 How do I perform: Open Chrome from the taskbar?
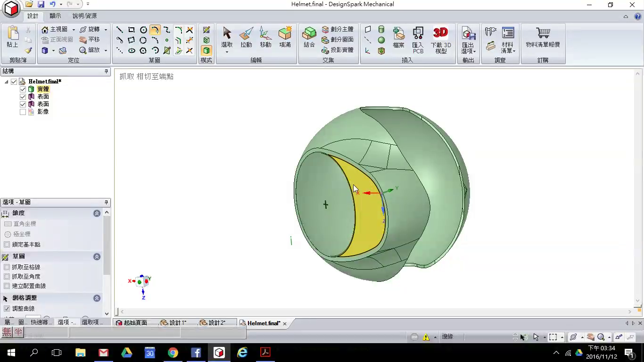173,352
